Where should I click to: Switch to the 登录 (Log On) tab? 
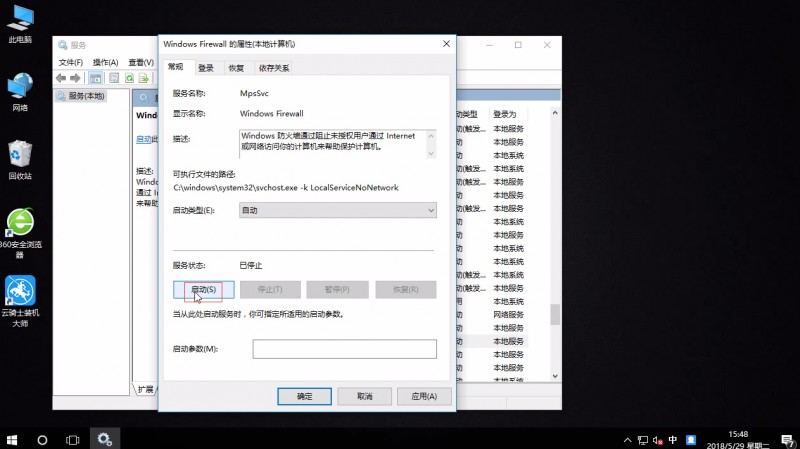pos(206,68)
